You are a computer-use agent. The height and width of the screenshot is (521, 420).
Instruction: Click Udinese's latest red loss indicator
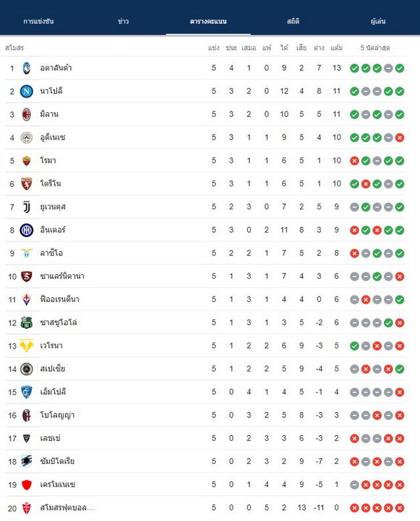tap(400, 138)
